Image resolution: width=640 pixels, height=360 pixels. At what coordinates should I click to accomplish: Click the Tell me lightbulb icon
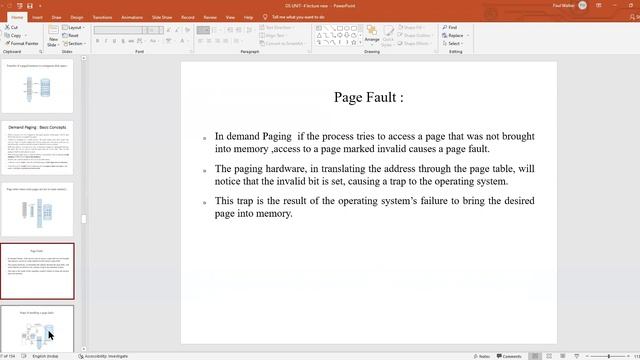click(x=265, y=17)
